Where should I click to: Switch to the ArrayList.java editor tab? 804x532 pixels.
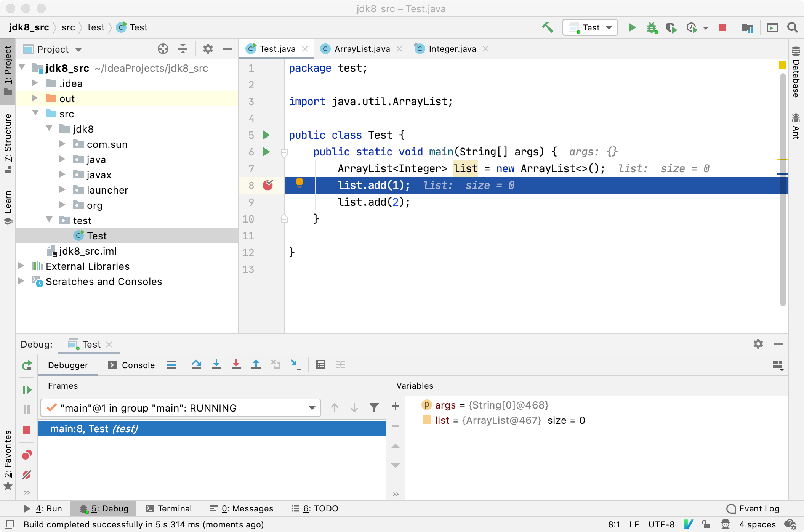(362, 49)
